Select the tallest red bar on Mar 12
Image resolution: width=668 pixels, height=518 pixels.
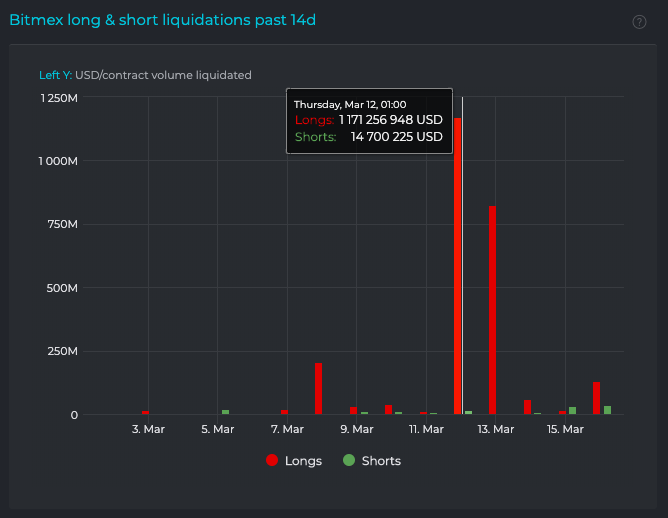click(x=458, y=266)
